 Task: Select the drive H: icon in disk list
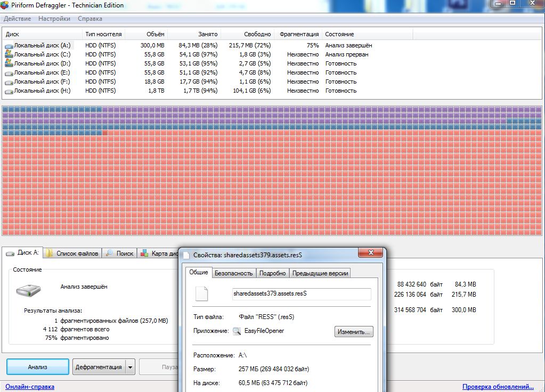[x=9, y=91]
